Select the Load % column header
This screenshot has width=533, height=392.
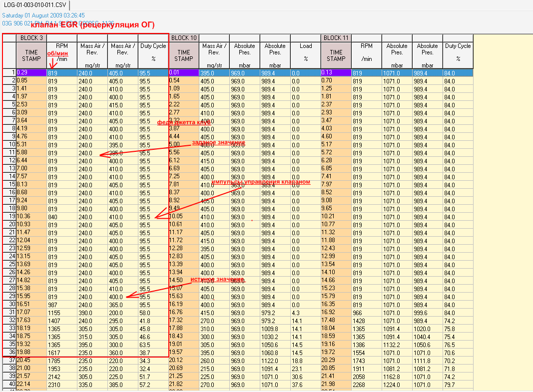pyautogui.click(x=306, y=55)
